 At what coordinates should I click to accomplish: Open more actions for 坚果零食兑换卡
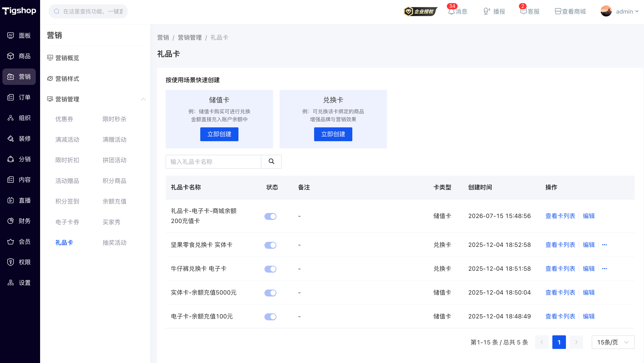[605, 244]
